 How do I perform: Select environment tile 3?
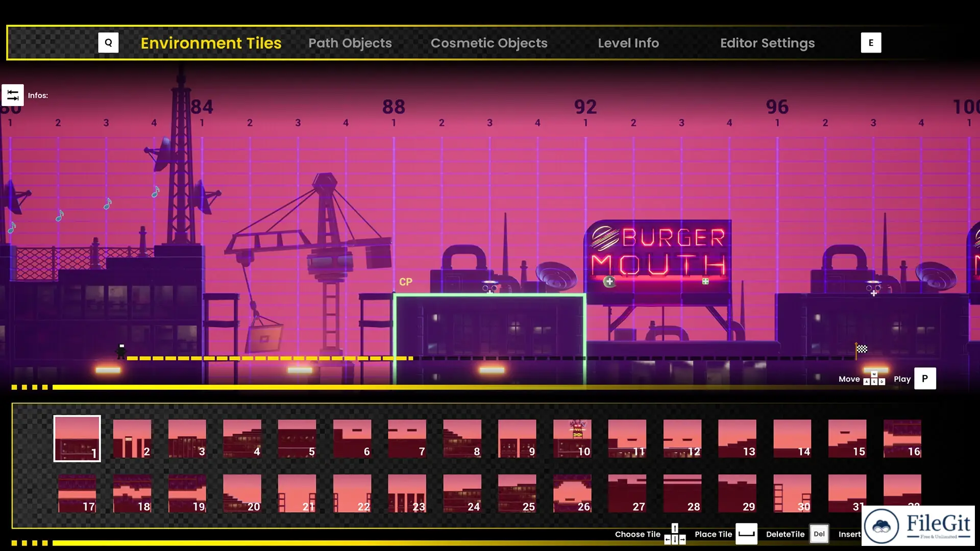click(187, 438)
